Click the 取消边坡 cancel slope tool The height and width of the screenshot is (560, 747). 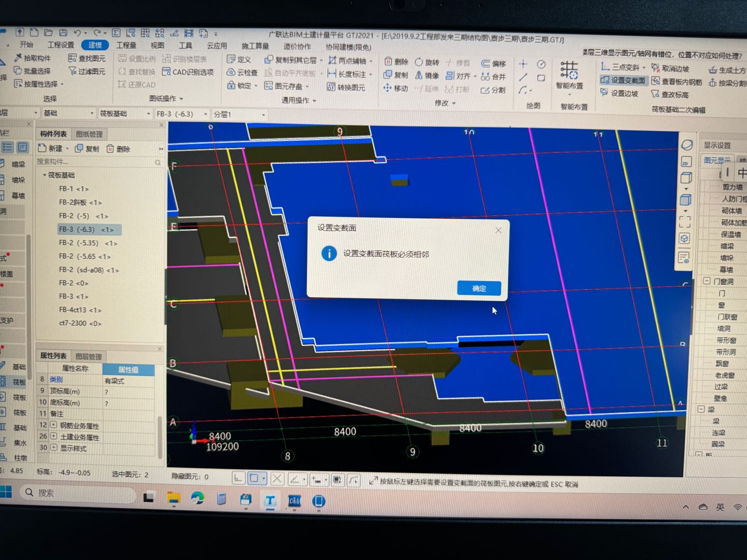[670, 68]
